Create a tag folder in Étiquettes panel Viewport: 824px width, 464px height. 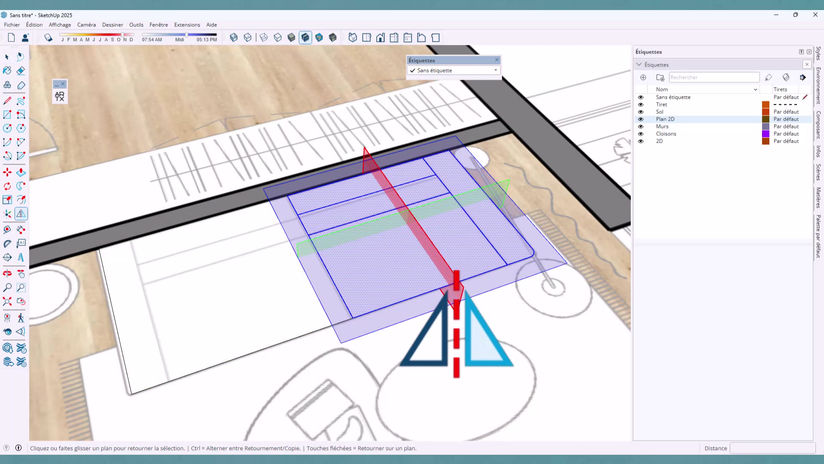pyautogui.click(x=660, y=77)
